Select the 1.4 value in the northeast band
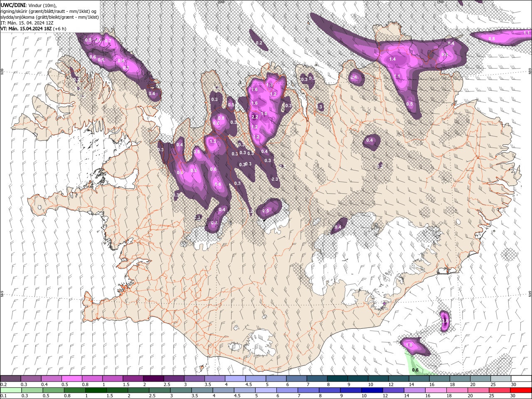The width and height of the screenshot is (532, 399). point(392,59)
